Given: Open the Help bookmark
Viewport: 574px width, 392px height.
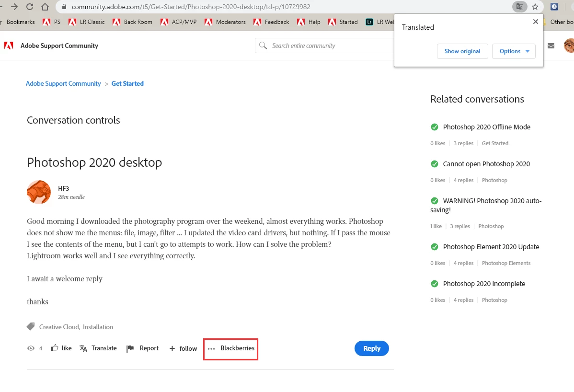Looking at the screenshot, I should click(x=309, y=22).
